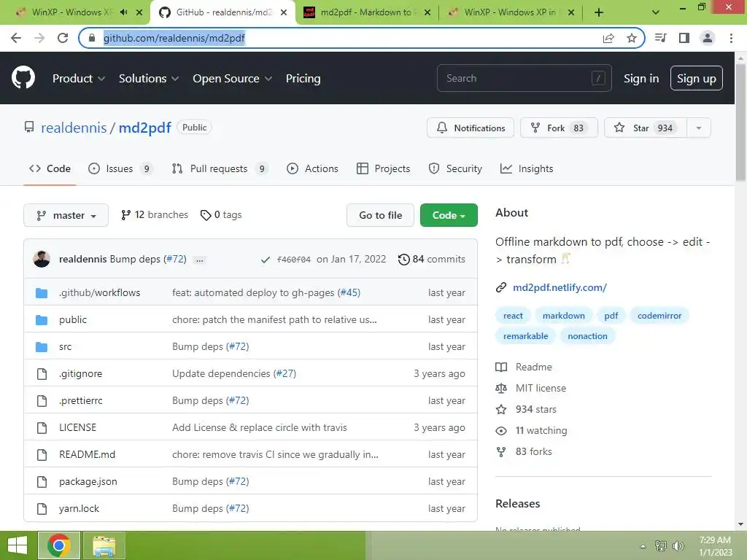The width and height of the screenshot is (747, 560).
Task: Click the GitHub Octocat logo
Action: coord(23,78)
